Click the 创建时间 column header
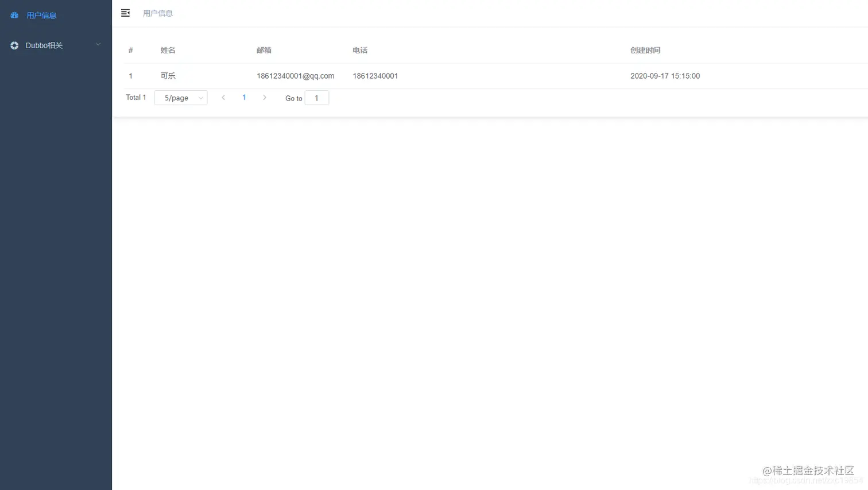 [645, 51]
